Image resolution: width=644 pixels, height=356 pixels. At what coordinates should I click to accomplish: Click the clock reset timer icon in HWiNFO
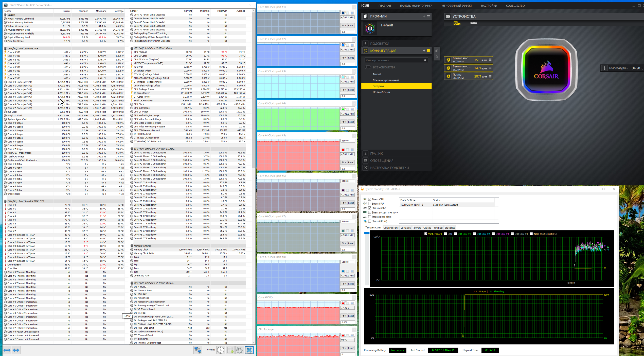point(220,350)
